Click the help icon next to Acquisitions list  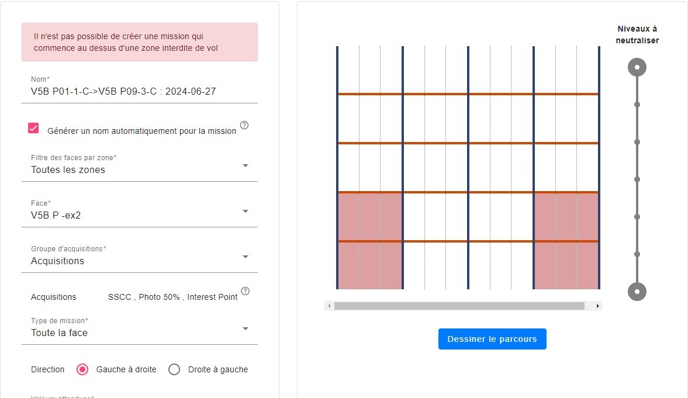[x=245, y=291]
